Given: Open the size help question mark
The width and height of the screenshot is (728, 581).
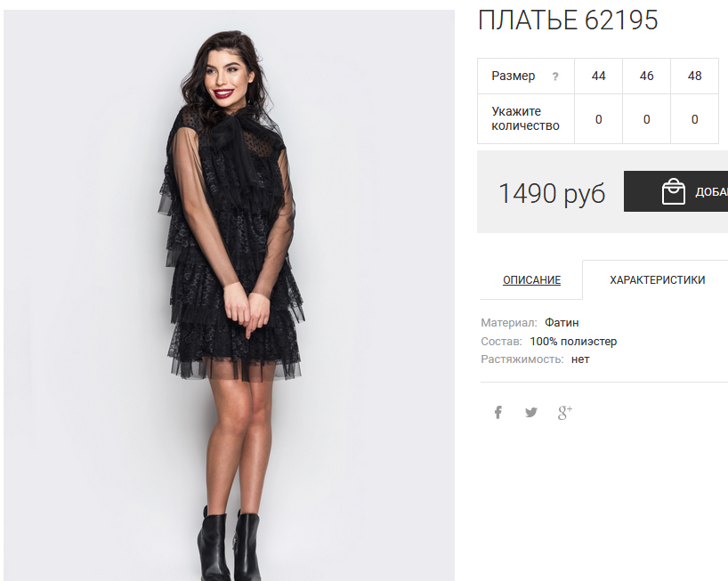Looking at the screenshot, I should (x=555, y=77).
